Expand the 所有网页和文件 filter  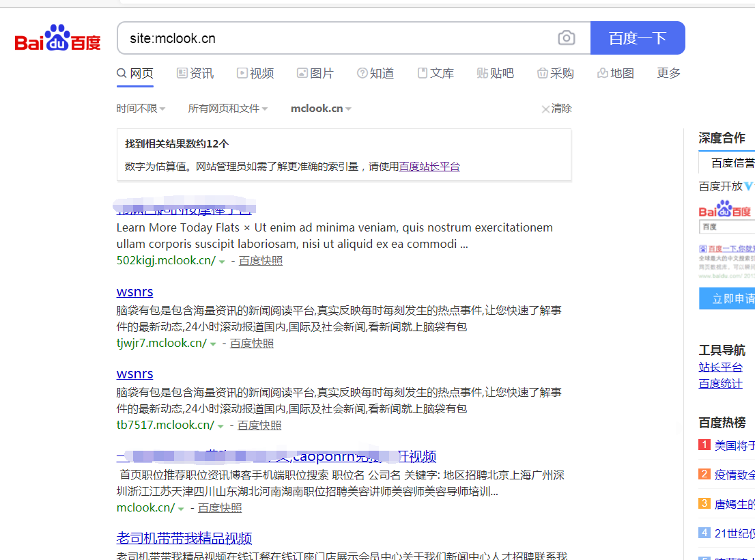pos(228,109)
